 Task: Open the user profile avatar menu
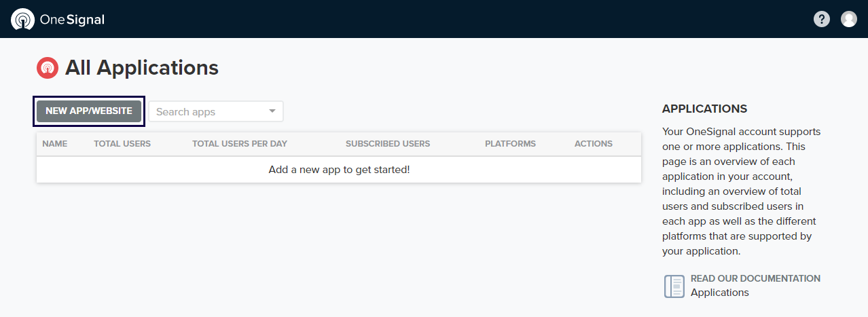coord(849,19)
